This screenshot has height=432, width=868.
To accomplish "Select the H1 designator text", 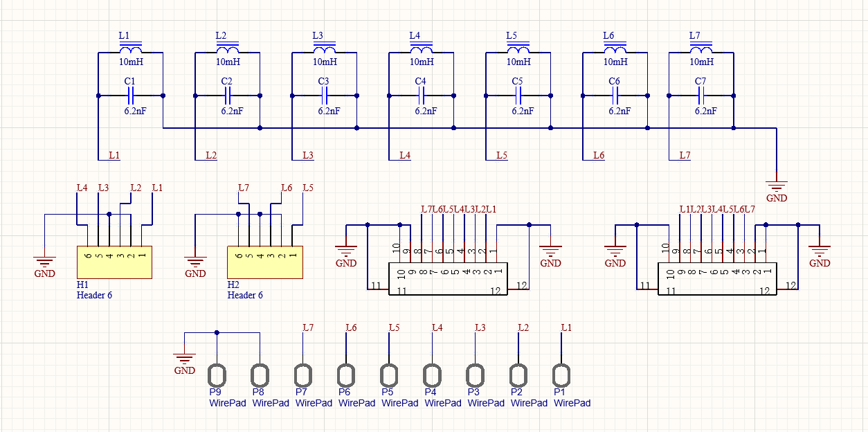I will pyautogui.click(x=82, y=285).
